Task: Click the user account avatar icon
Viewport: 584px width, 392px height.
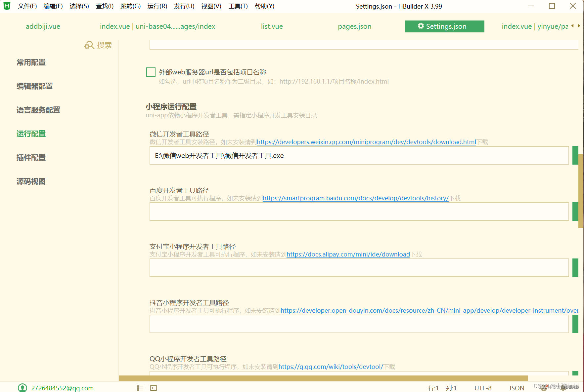Action: (x=22, y=388)
